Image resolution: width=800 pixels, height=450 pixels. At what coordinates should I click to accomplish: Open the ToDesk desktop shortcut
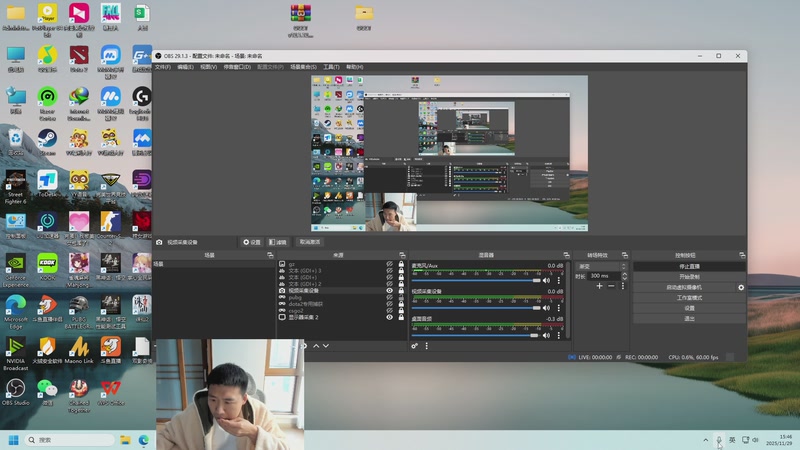coord(47,184)
